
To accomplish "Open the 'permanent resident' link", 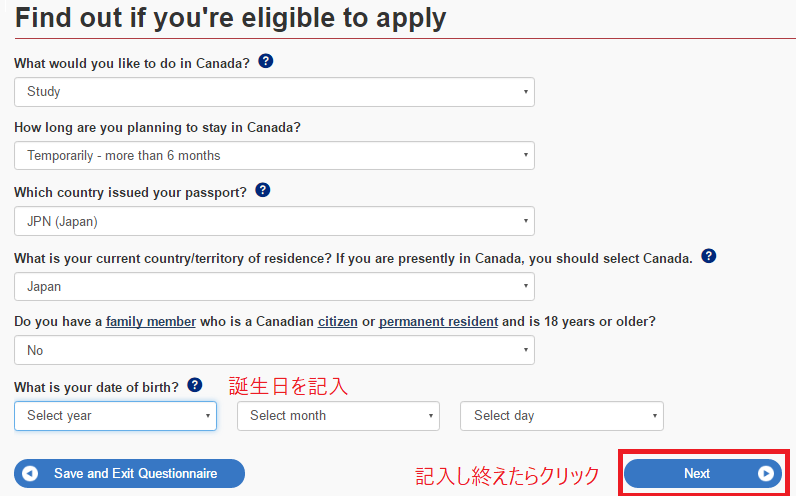I will pos(438,322).
